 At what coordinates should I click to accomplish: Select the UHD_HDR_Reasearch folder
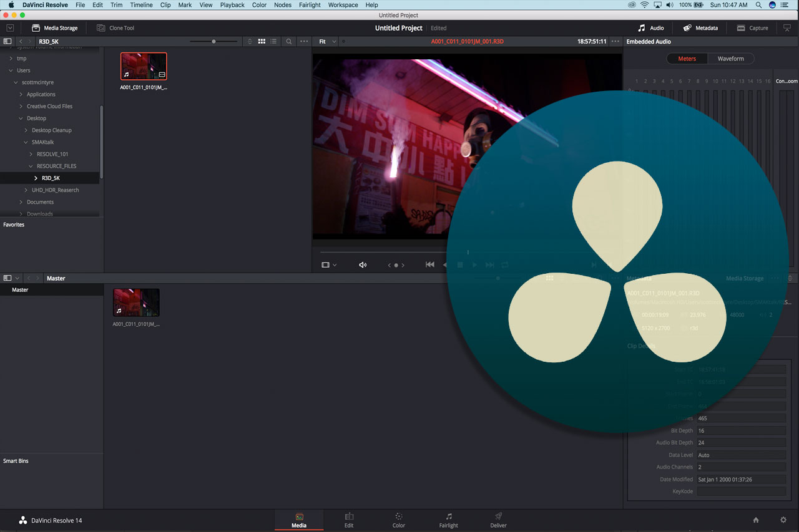pyautogui.click(x=56, y=190)
